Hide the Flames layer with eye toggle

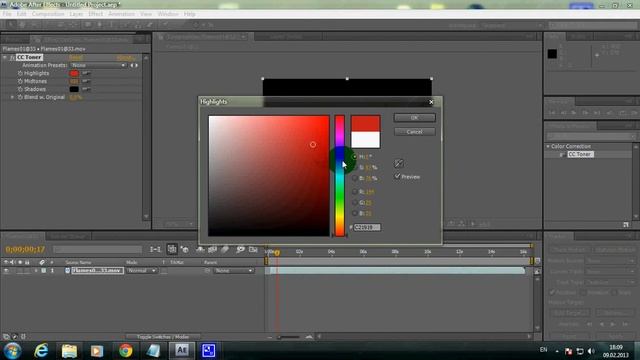pyautogui.click(x=6, y=271)
